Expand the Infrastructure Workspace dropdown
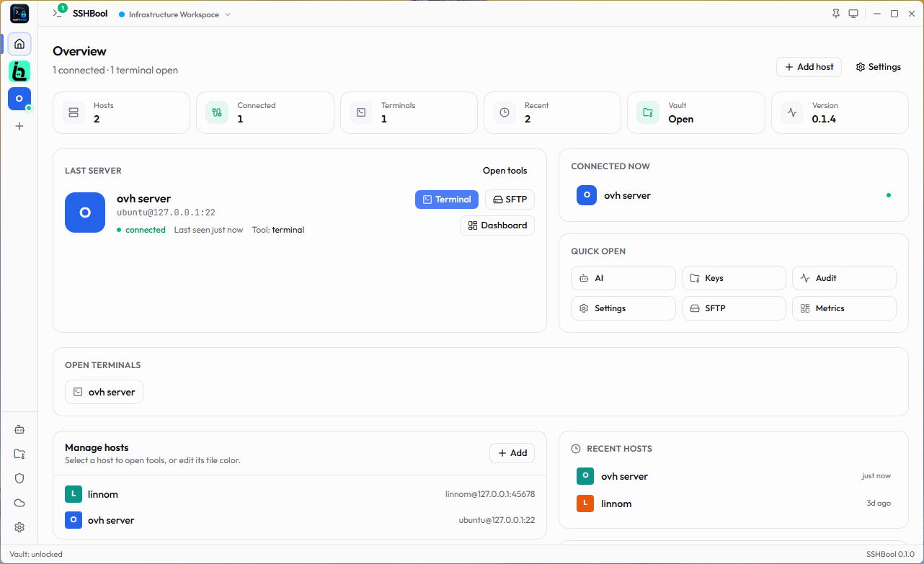 [x=175, y=14]
